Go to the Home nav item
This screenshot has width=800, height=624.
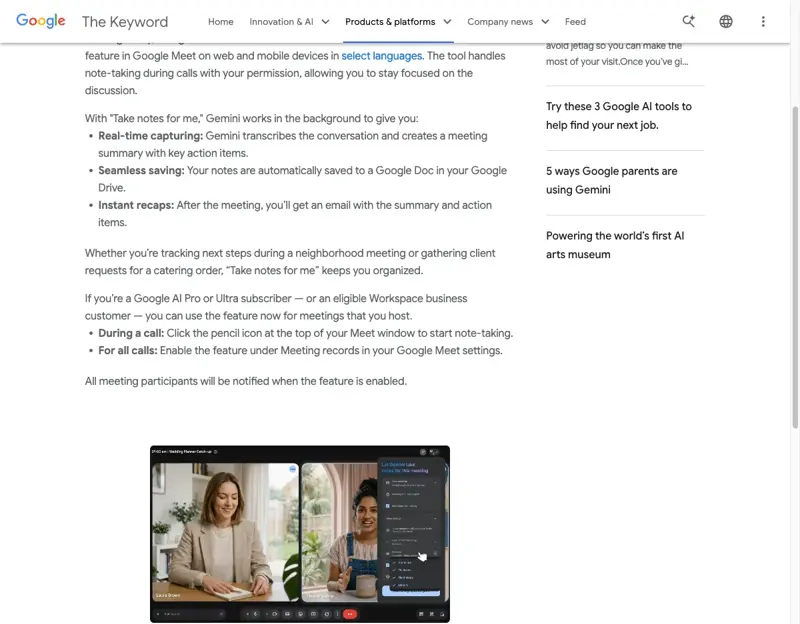coord(220,22)
